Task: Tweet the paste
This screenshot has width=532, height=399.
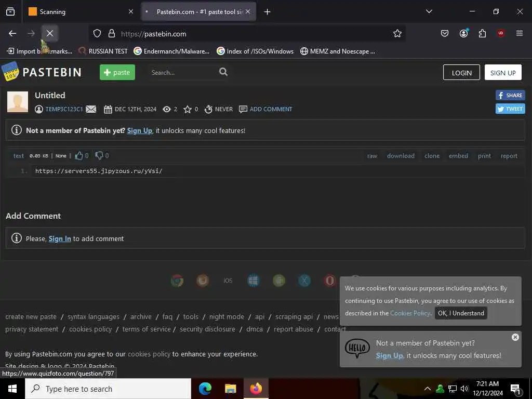Action: click(510, 109)
